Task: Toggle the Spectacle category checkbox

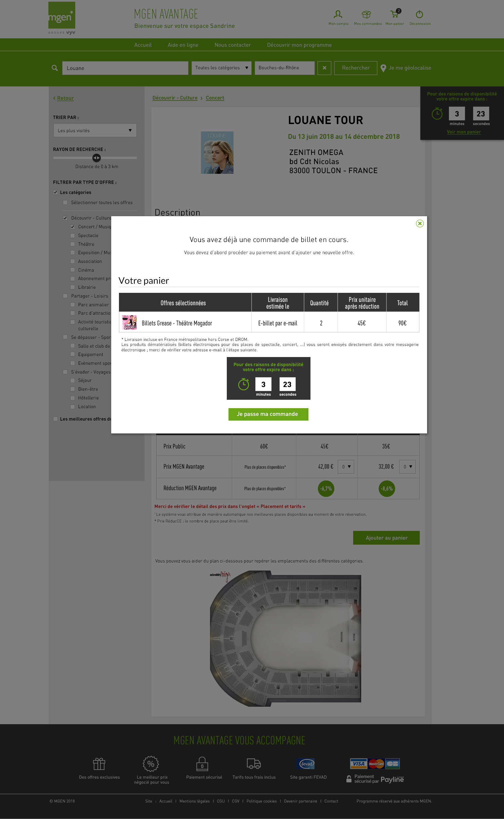Action: [x=73, y=236]
